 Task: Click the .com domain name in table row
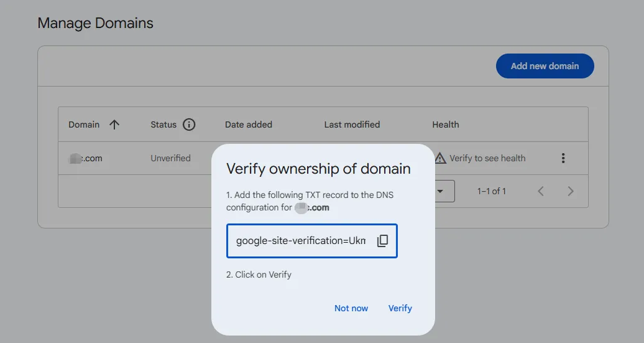[x=85, y=158]
